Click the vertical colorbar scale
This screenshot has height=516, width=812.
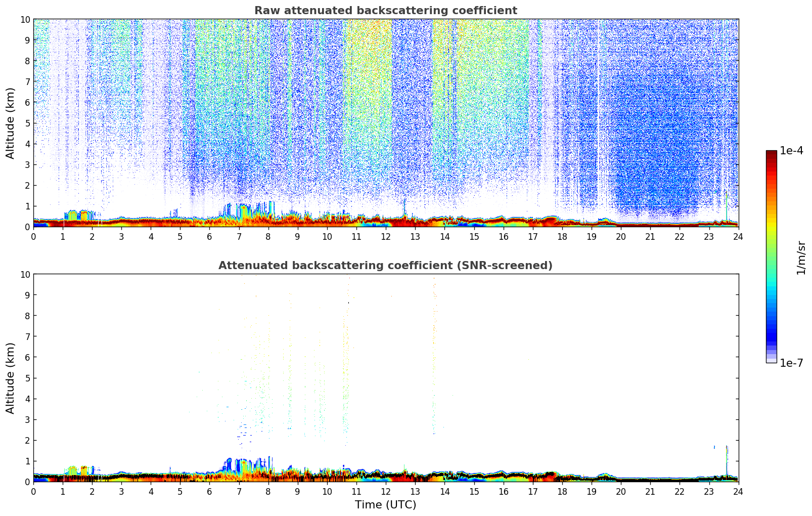771,256
